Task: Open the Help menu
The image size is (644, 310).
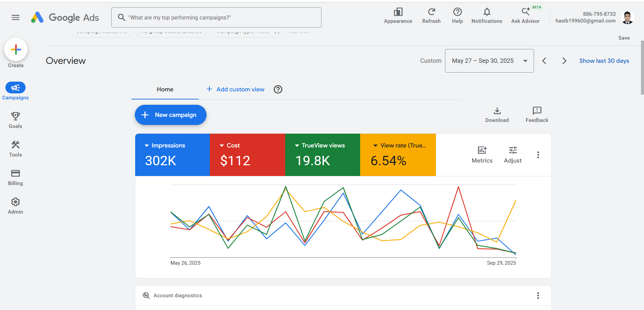Action: 457,16
